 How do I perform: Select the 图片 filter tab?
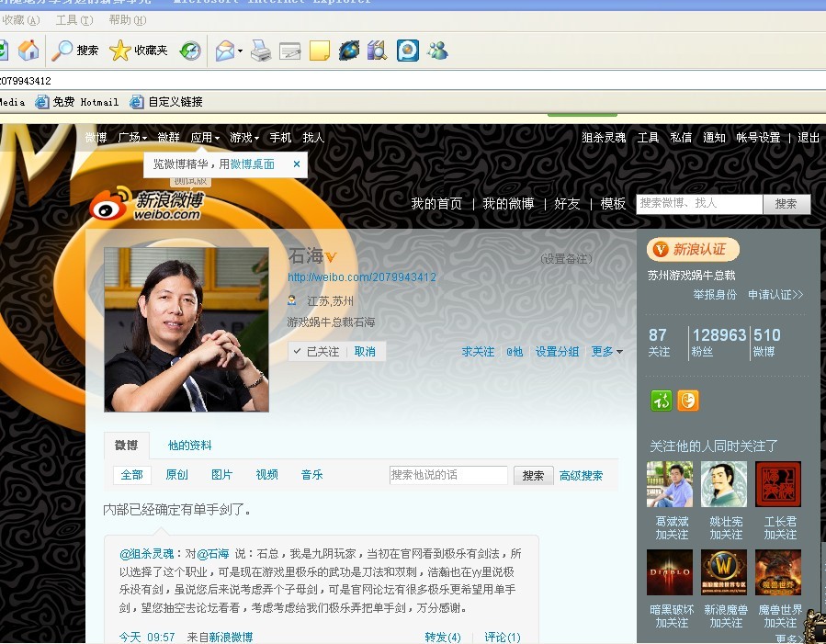(x=221, y=475)
